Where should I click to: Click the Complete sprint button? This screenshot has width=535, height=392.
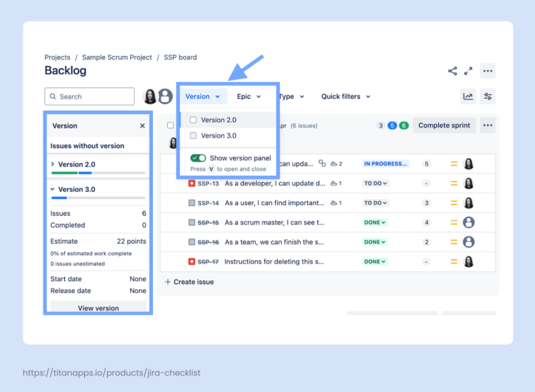(443, 126)
